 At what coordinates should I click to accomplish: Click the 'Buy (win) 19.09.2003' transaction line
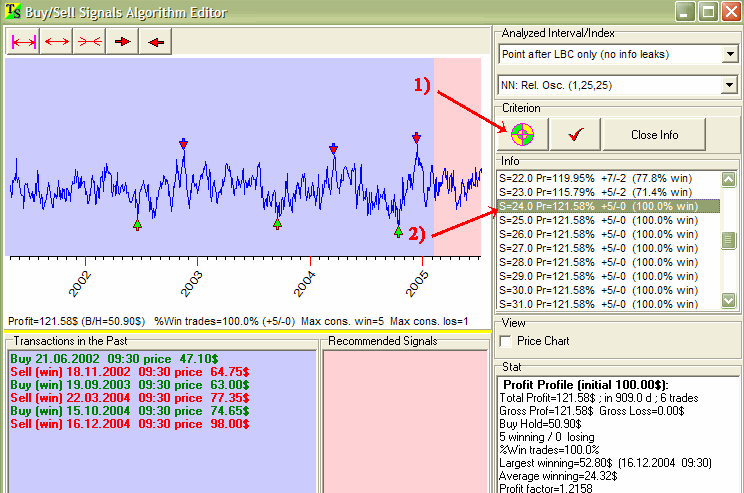coord(130,385)
